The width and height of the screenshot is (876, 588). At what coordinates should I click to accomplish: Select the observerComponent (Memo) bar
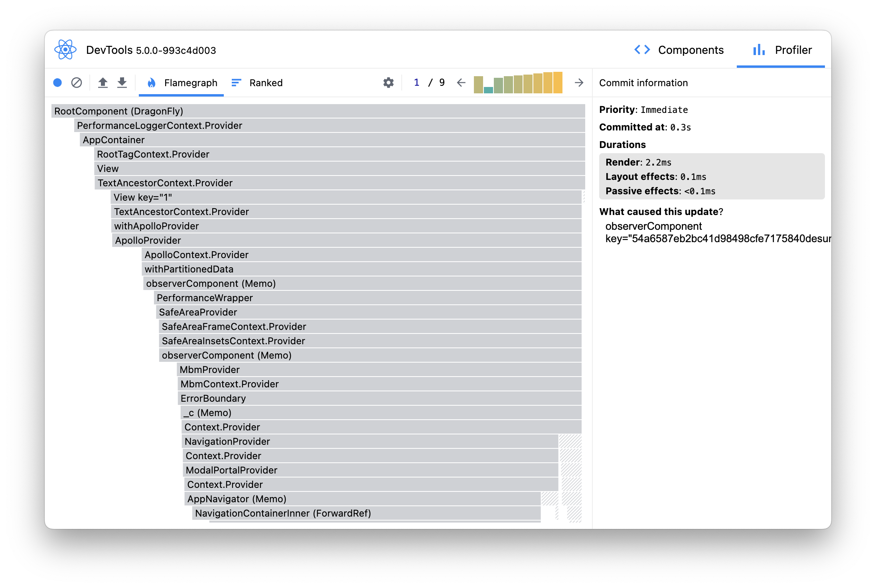pyautogui.click(x=211, y=283)
